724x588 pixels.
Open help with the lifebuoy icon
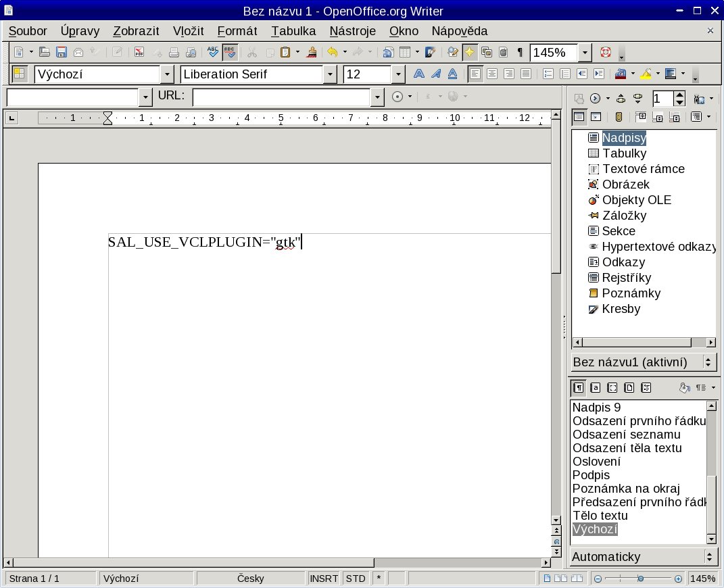(605, 52)
